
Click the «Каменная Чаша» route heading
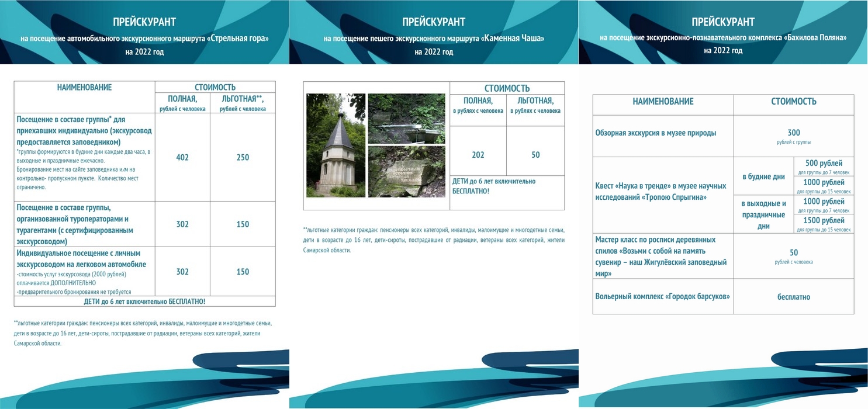point(434,39)
